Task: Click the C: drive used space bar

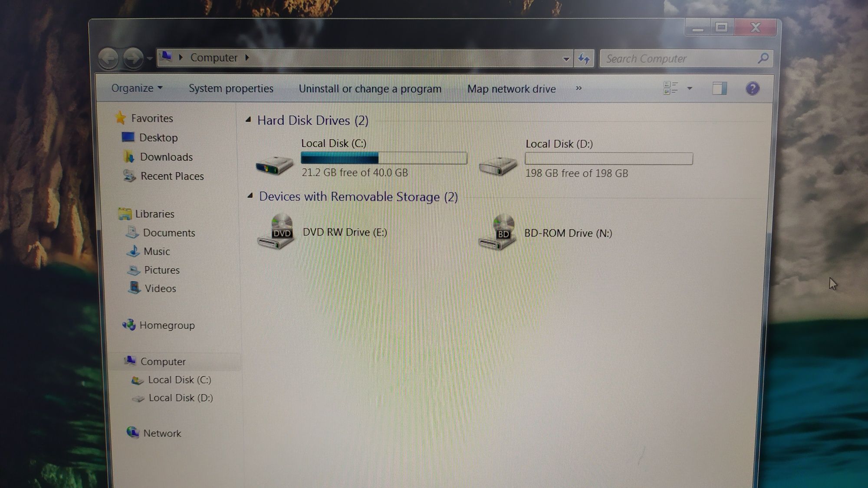Action: [x=340, y=157]
